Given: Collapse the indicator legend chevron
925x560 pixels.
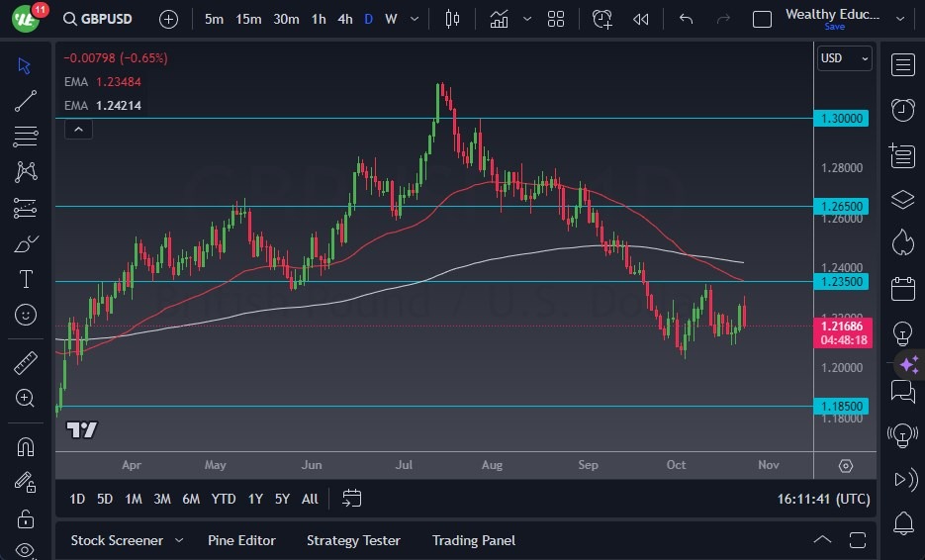Looking at the screenshot, I should click(x=78, y=129).
